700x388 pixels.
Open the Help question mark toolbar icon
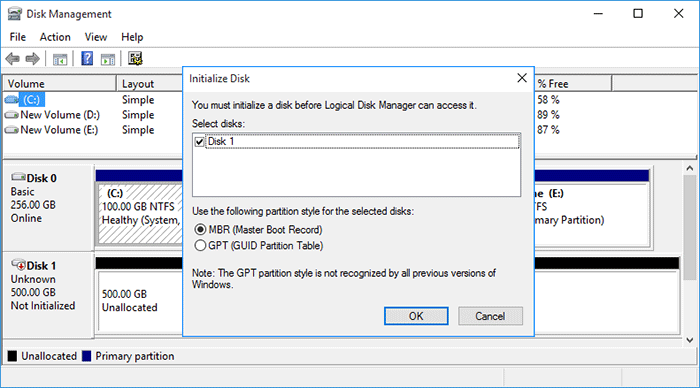coord(87,58)
